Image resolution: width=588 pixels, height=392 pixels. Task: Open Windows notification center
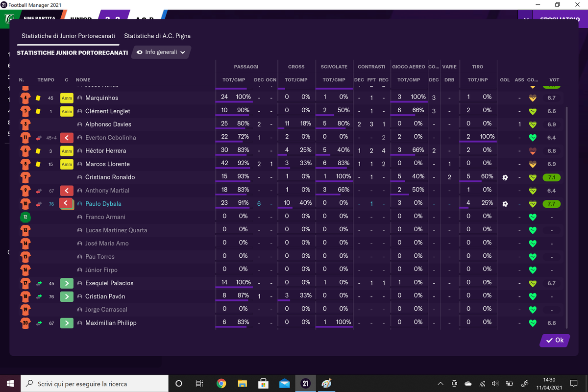coord(574,384)
